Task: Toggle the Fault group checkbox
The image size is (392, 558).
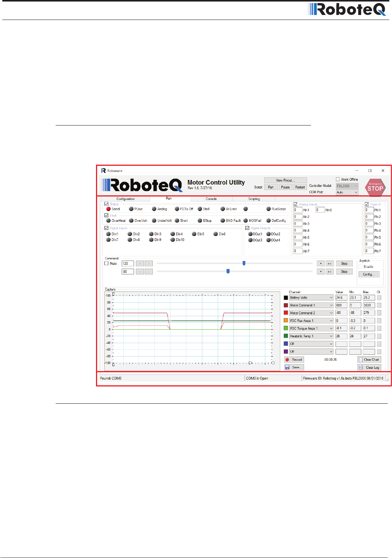Action: tap(106, 215)
